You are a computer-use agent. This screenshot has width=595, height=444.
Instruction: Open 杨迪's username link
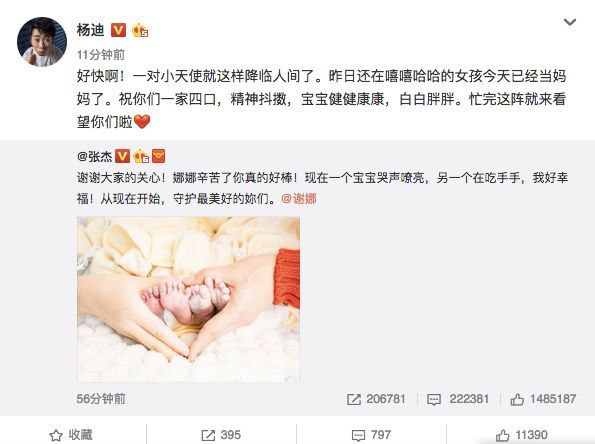coord(91,30)
